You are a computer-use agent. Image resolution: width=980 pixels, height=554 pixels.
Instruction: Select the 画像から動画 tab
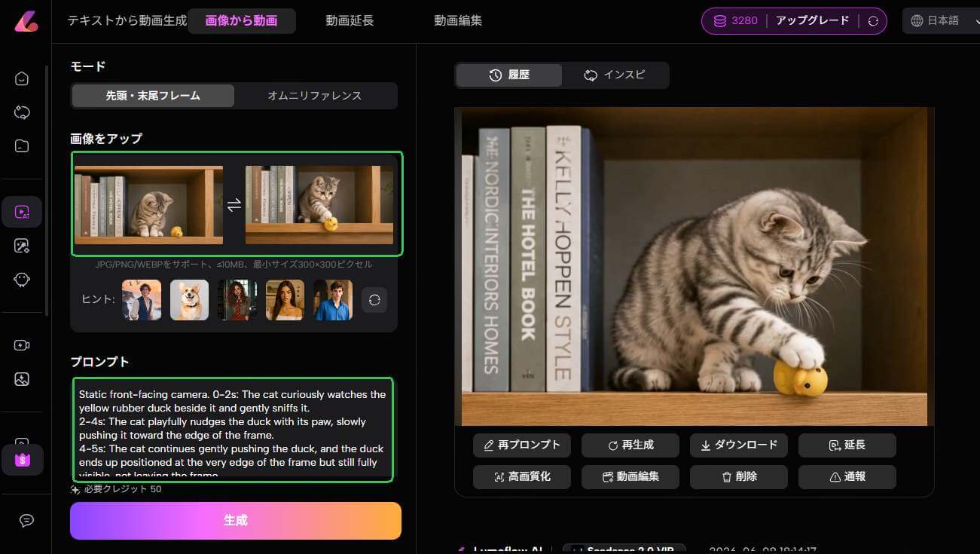pyautogui.click(x=241, y=21)
